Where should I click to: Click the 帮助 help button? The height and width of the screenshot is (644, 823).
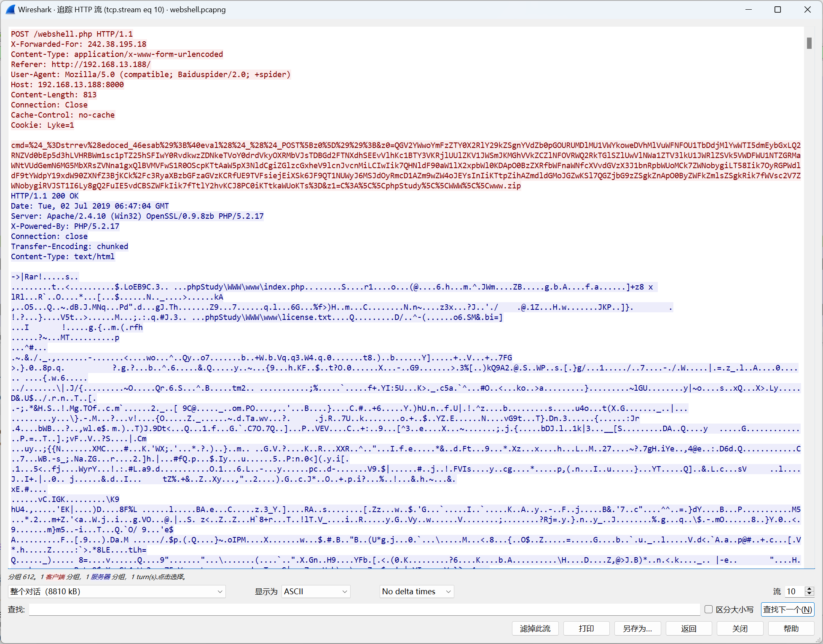coord(791,629)
